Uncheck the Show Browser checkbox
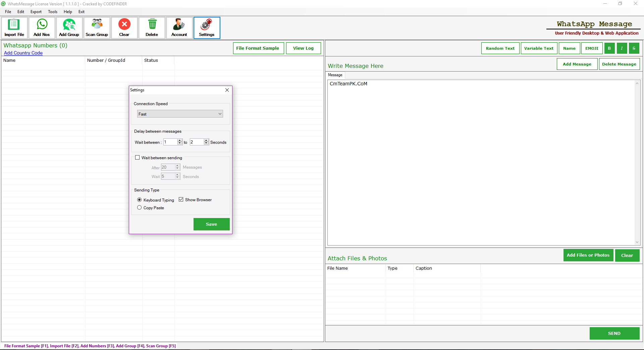The image size is (644, 350). tap(181, 200)
